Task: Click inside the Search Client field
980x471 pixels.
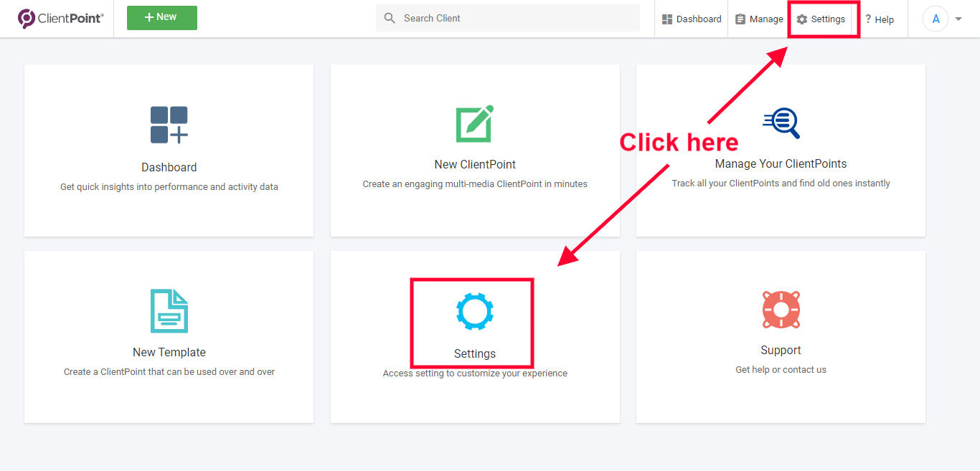Action: 507,17
